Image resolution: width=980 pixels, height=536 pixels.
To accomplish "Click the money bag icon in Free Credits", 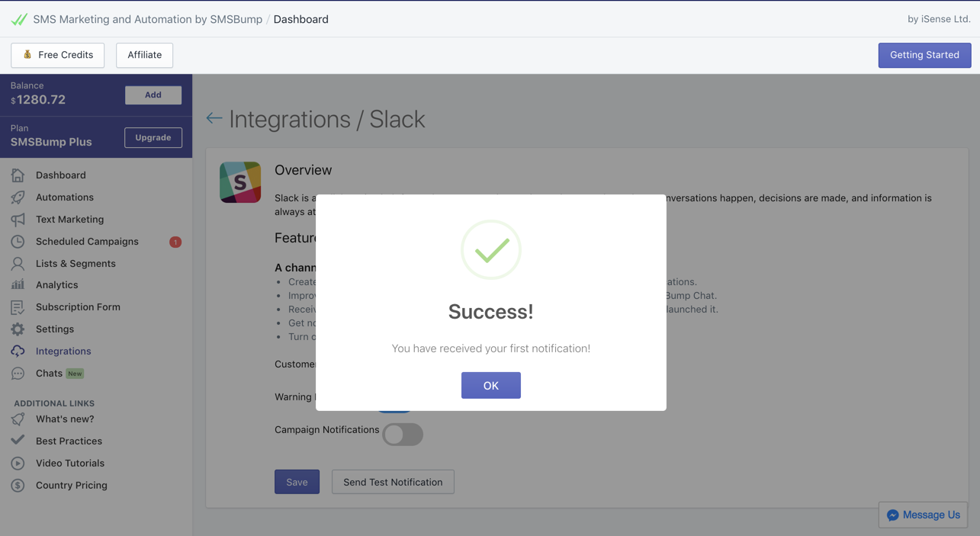I will coord(27,55).
